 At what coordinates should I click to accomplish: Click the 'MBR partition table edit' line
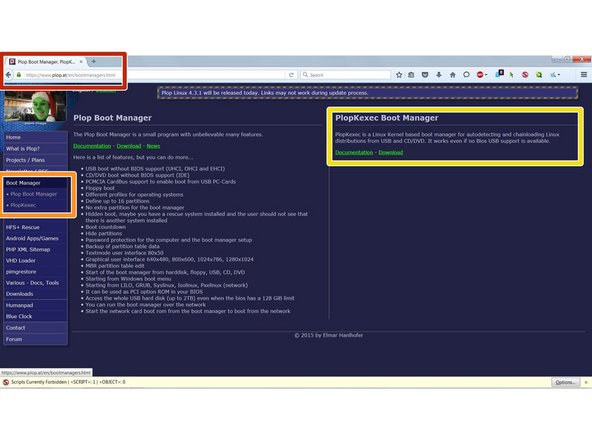pyautogui.click(x=115, y=266)
